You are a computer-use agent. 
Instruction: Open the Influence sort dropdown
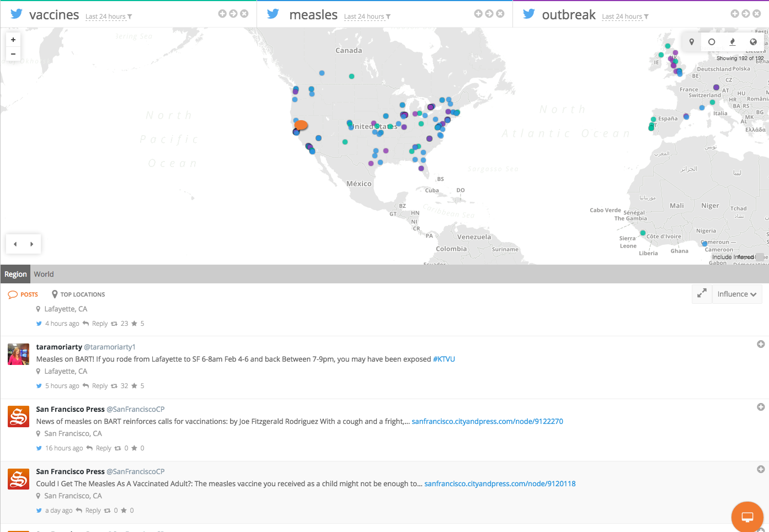click(x=737, y=294)
